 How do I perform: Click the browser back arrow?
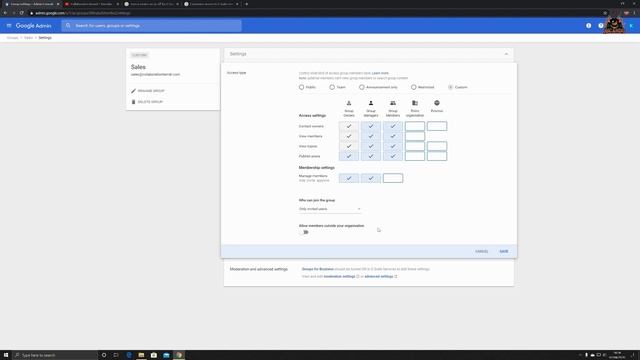tap(5, 13)
